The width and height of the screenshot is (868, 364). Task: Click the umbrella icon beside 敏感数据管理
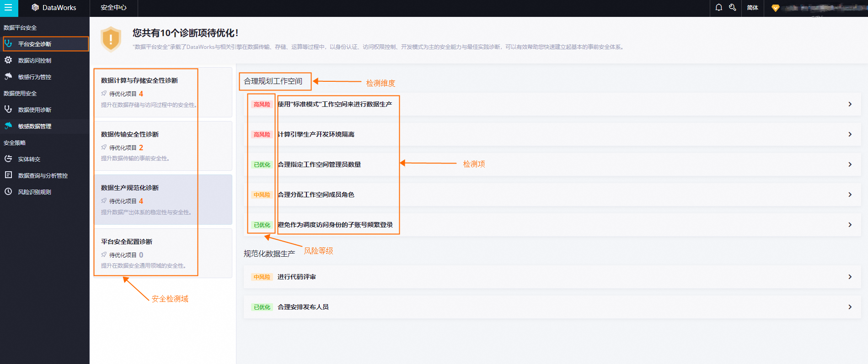(x=8, y=126)
